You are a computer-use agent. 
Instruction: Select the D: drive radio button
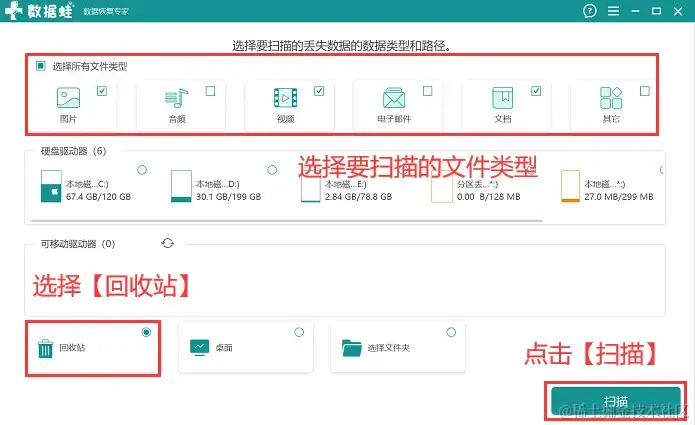[x=272, y=170]
